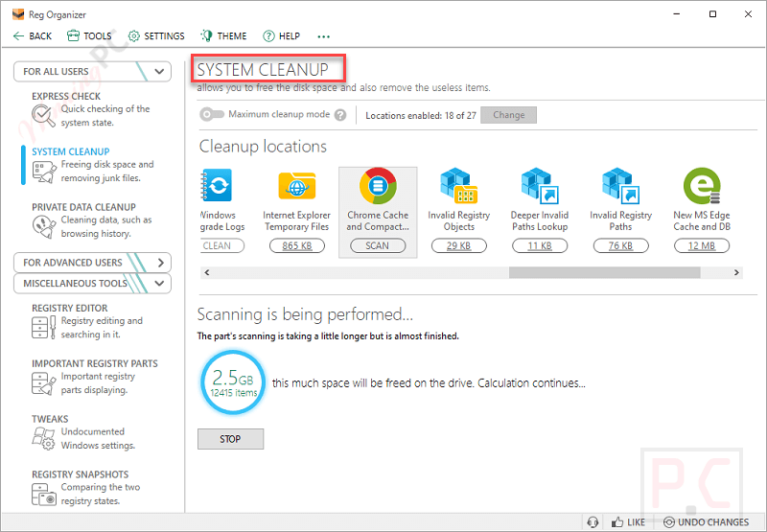Open PRIVATE DATA CLEANUP section
This screenshot has height=532, width=767.
pyautogui.click(x=84, y=207)
